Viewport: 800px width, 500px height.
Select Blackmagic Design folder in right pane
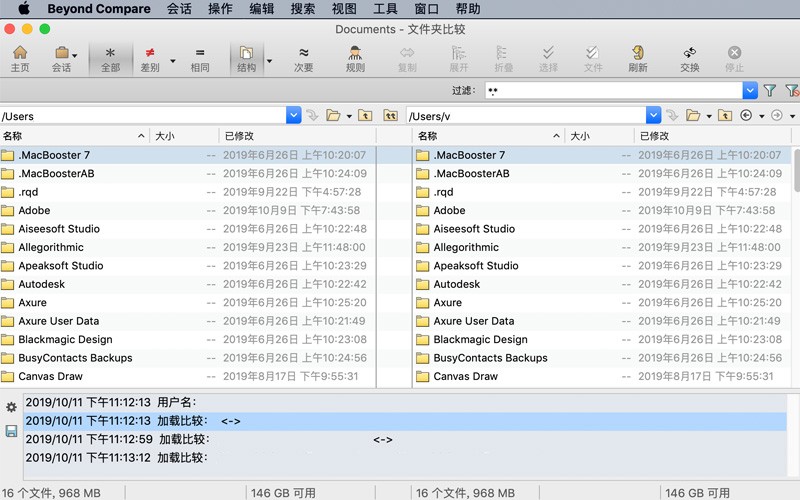(x=602, y=339)
